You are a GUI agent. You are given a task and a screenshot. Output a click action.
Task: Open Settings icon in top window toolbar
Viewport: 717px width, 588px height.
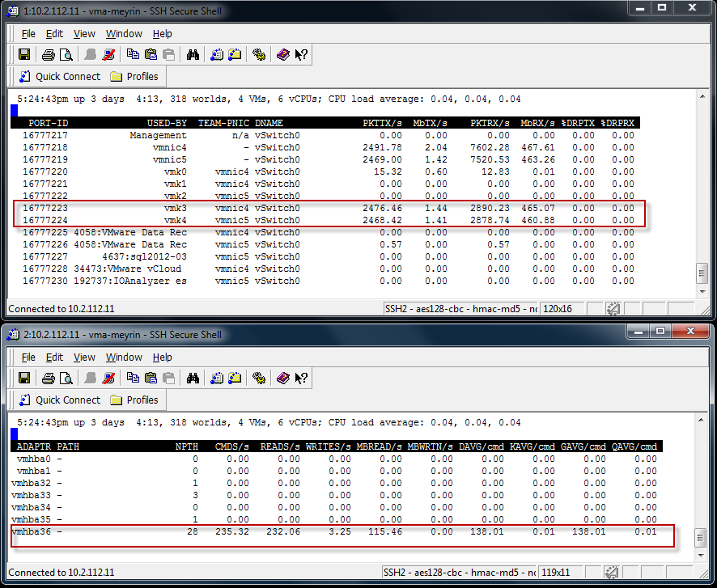coord(259,55)
